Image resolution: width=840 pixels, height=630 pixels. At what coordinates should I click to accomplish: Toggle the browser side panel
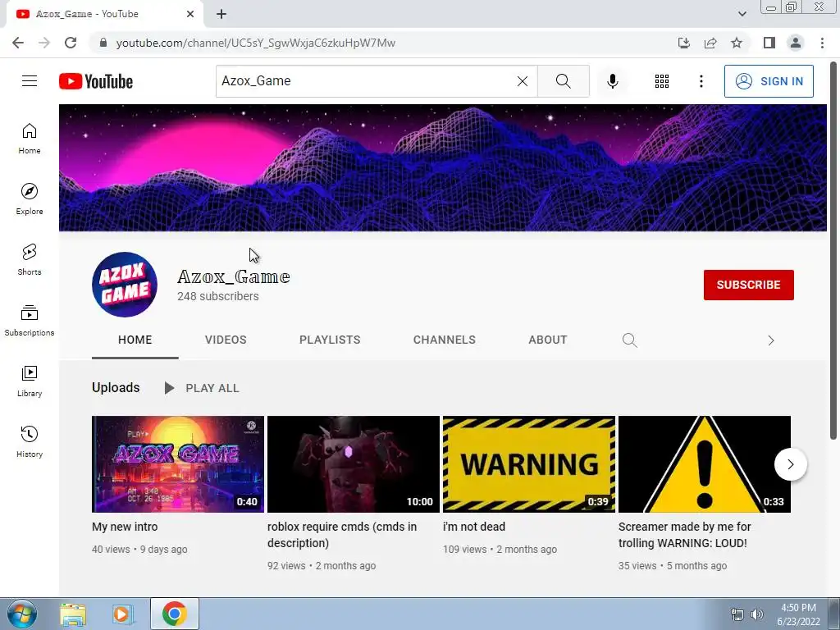[769, 43]
